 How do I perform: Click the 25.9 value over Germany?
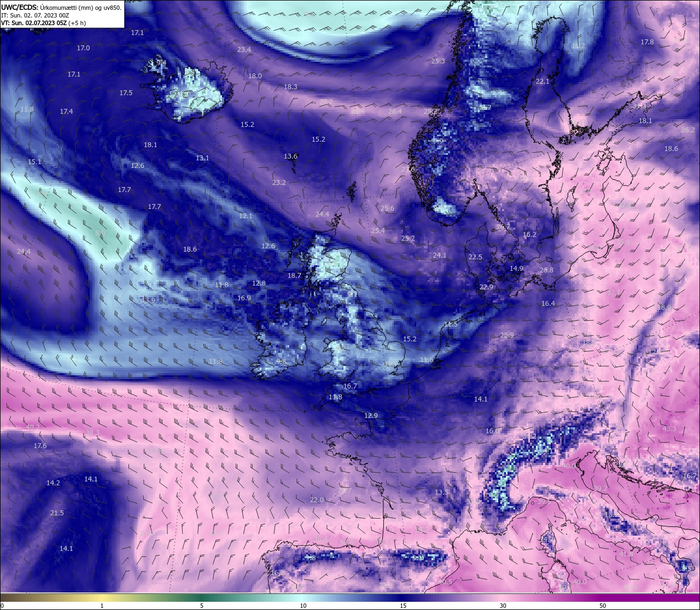point(507,335)
